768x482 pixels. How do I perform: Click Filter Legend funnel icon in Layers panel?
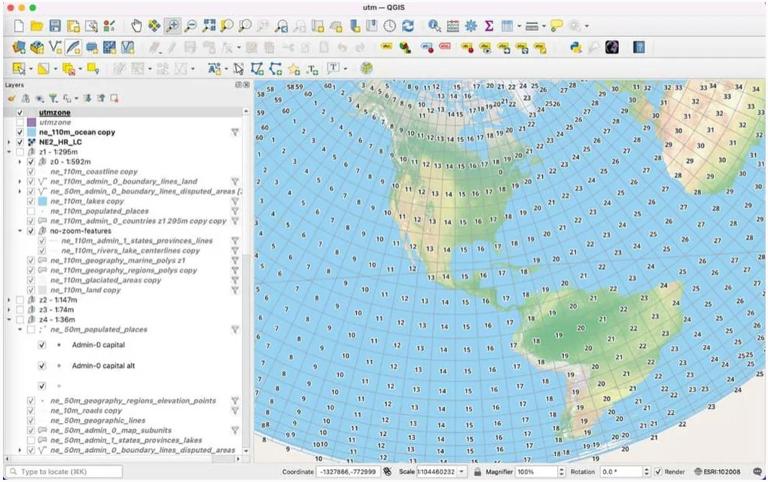(52, 98)
